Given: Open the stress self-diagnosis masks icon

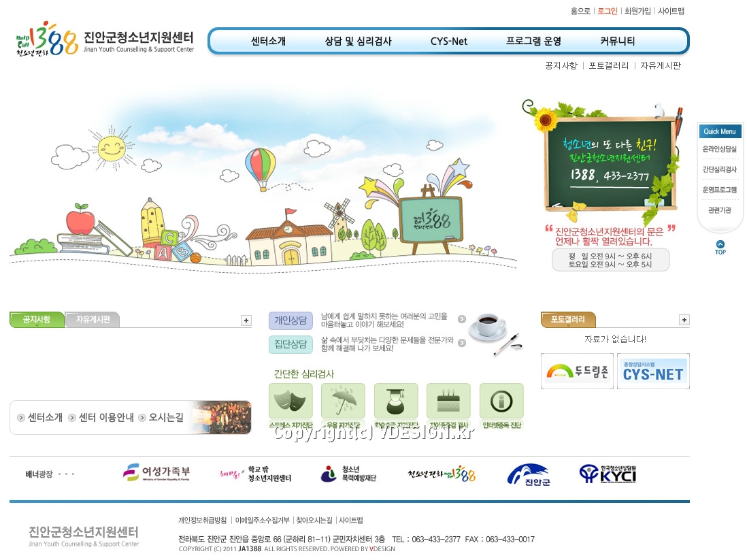Looking at the screenshot, I should coord(290,401).
